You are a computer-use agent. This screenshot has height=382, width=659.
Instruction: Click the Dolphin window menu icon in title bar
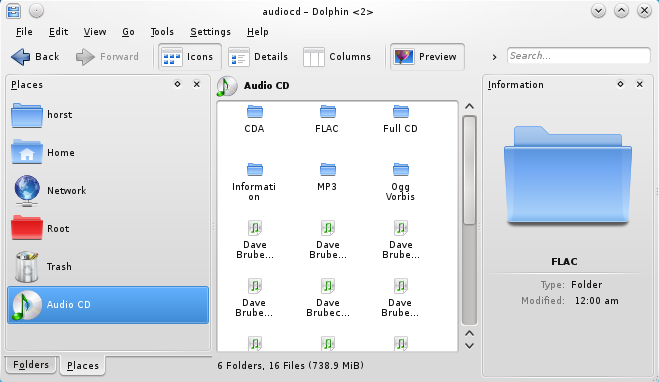coord(13,11)
